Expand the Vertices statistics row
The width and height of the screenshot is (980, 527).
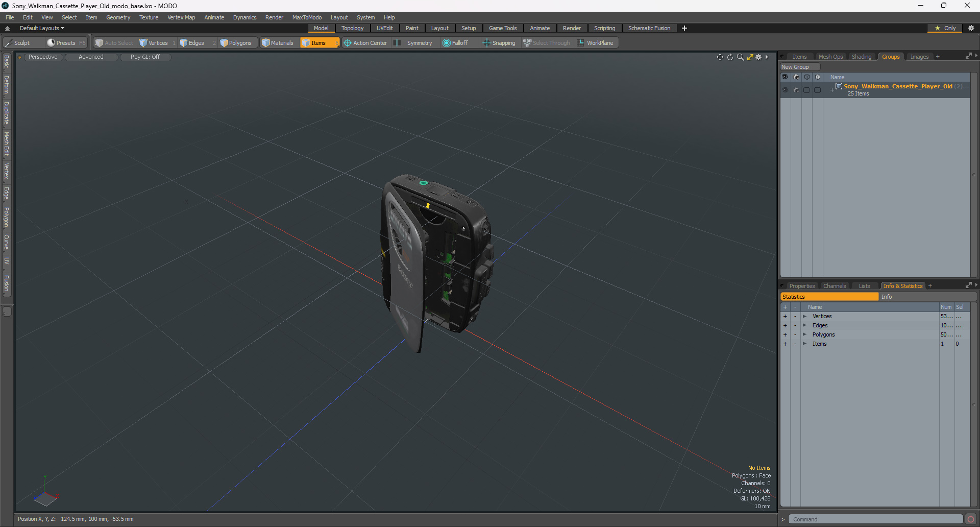coord(805,317)
